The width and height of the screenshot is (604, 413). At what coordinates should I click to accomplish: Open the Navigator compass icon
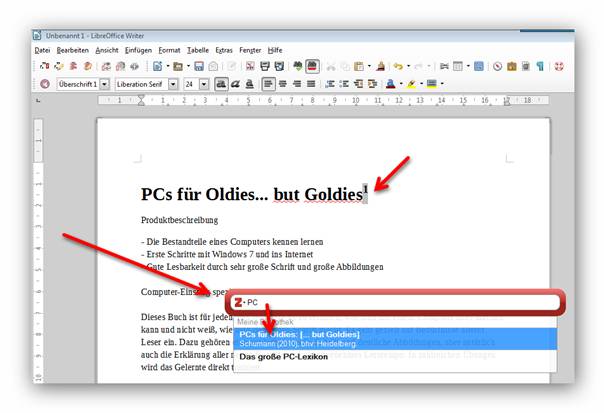tap(498, 66)
